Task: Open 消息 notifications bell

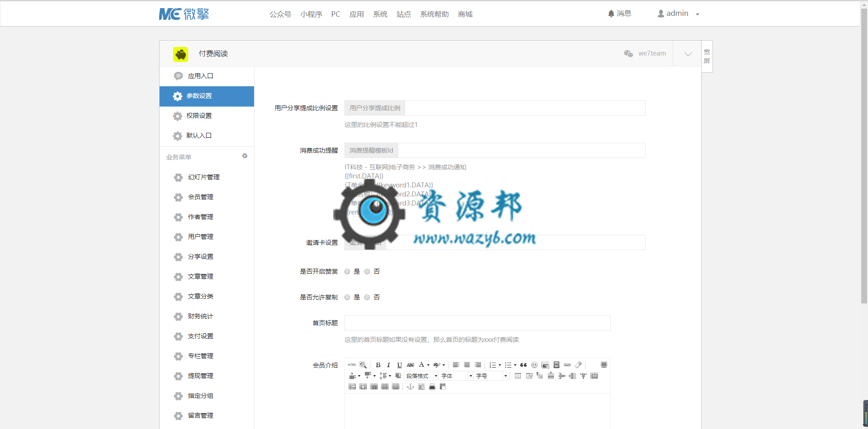Action: [x=619, y=14]
